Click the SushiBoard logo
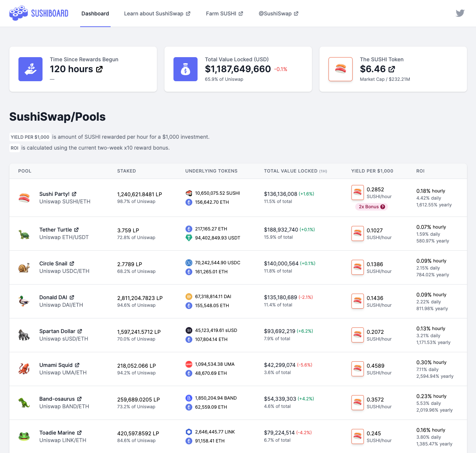Screen dimensions: 476x453 pyautogui.click(x=39, y=13)
